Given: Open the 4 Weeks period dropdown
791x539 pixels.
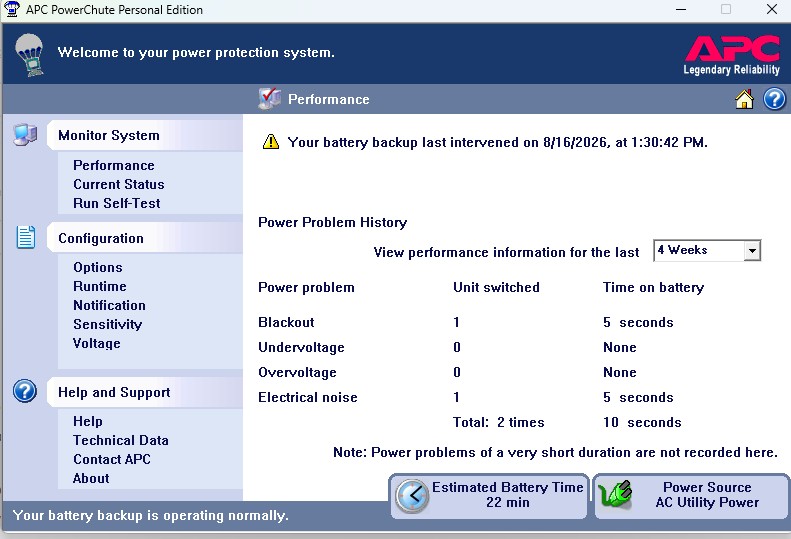Looking at the screenshot, I should click(707, 250).
